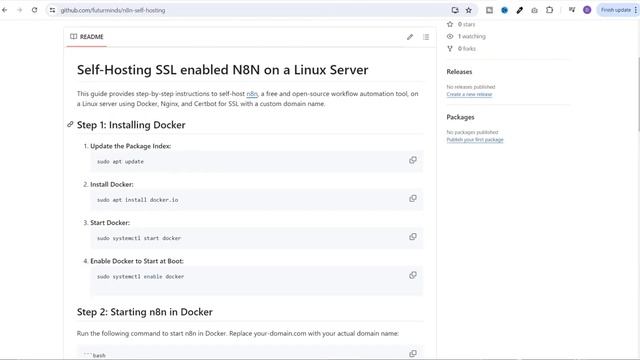The image size is (640, 360).
Task: Click the anchor link icon beside Step 1
Action: click(x=70, y=124)
